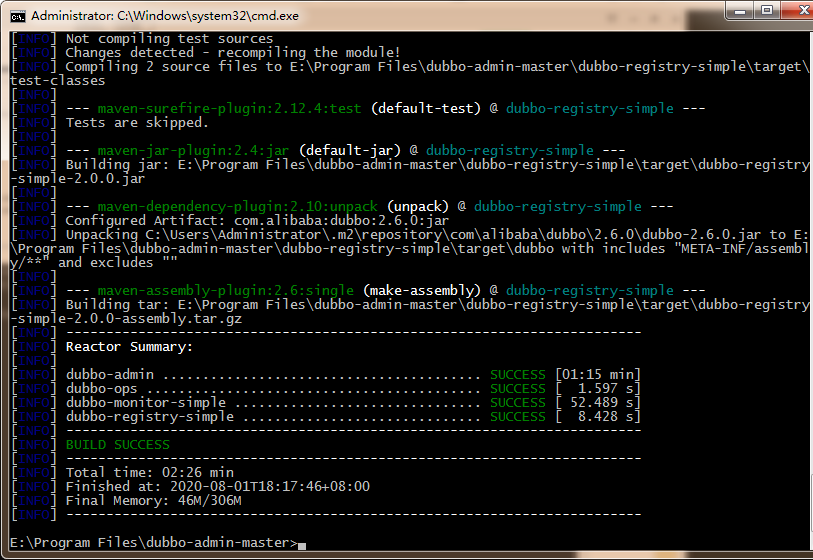Click 'maven-dependency-plugin:2.10:unpack' text
813x560 pixels.
[x=237, y=207]
